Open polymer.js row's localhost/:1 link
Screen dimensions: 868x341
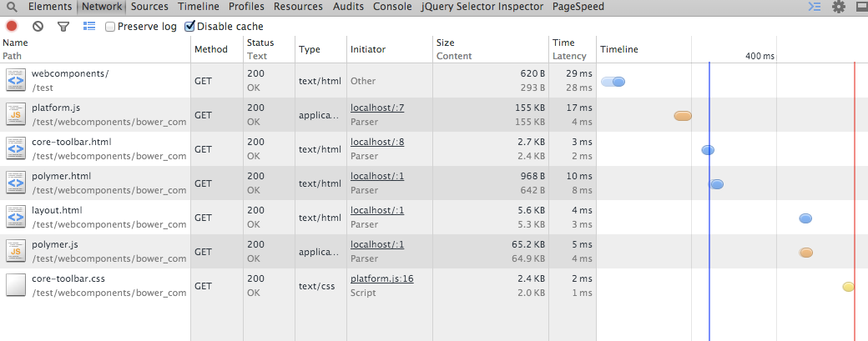pos(377,245)
